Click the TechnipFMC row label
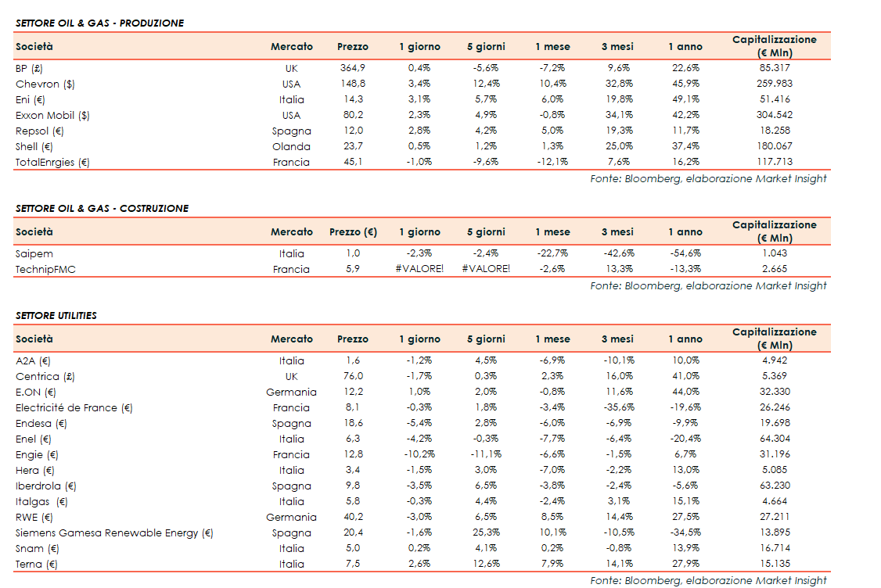 click(x=45, y=269)
